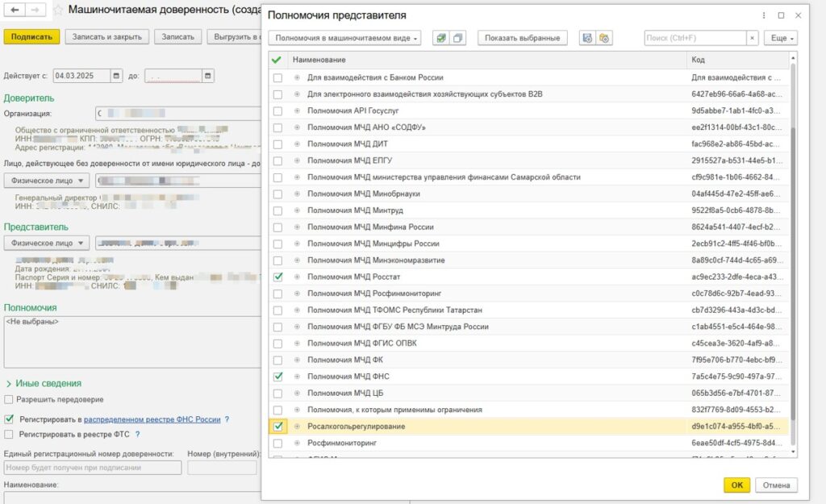The image size is (826, 504).
Task: Click the 'Отмена' button
Action: 776,485
